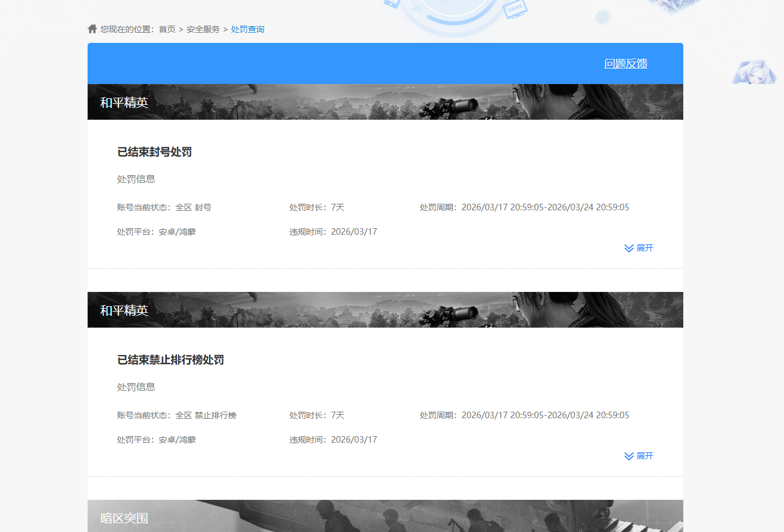784x532 pixels.
Task: Open the 问题反馈 link
Action: point(626,64)
